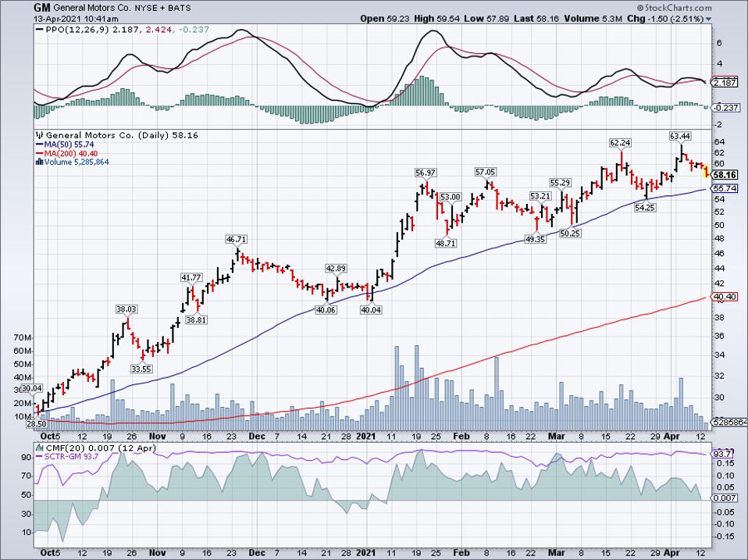This screenshot has width=748, height=560.
Task: Click the 53.21 price label
Action: coord(540,196)
